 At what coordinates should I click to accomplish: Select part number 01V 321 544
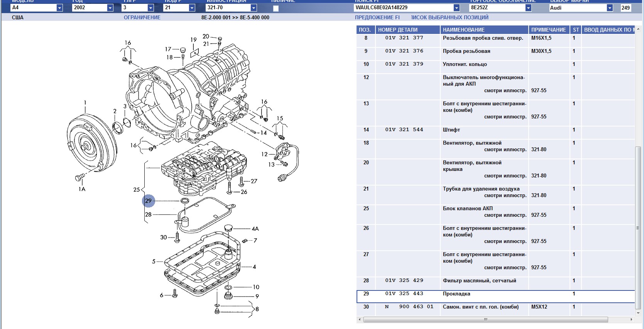404,130
